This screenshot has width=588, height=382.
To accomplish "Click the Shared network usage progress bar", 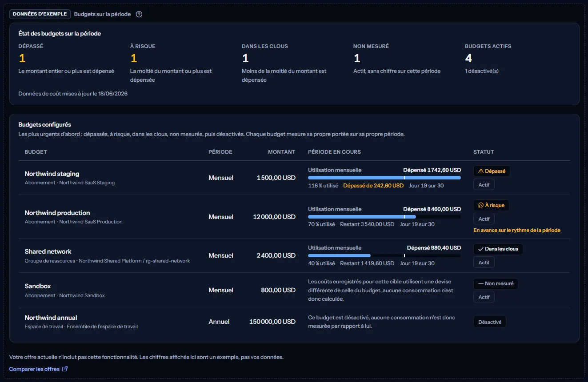I will (x=384, y=255).
